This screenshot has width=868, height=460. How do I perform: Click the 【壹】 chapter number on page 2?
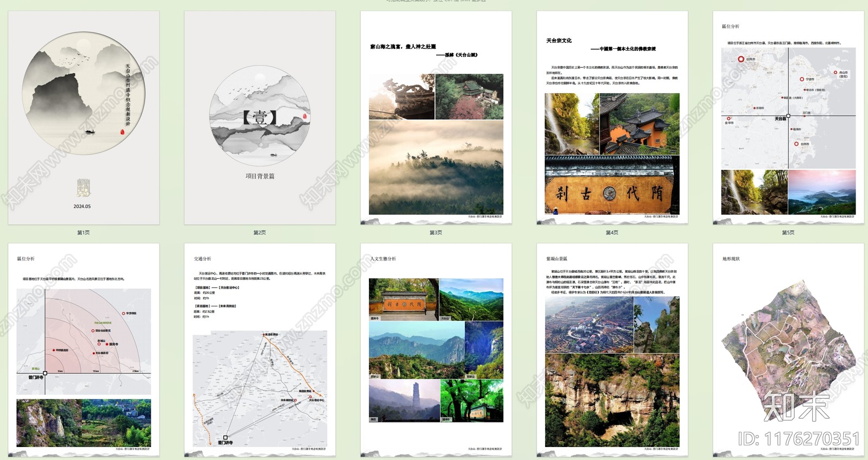(x=260, y=117)
